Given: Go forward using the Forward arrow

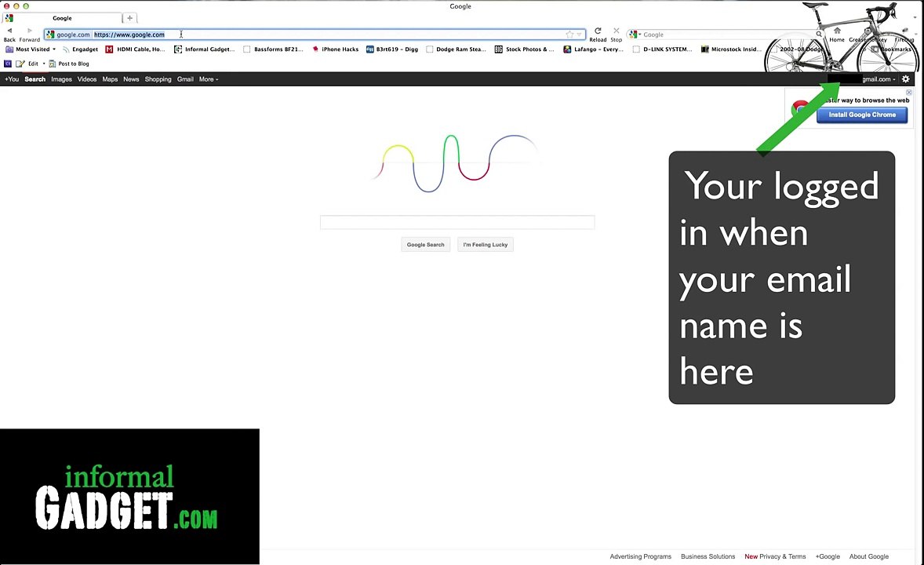Looking at the screenshot, I should (x=30, y=31).
